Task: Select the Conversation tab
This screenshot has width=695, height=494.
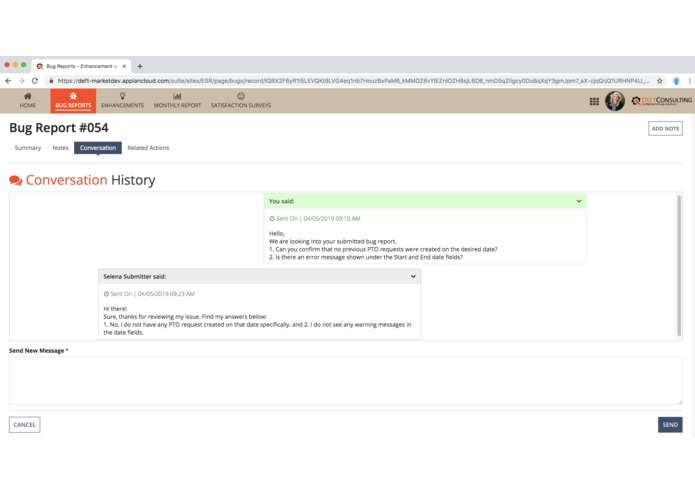Action: pos(98,148)
